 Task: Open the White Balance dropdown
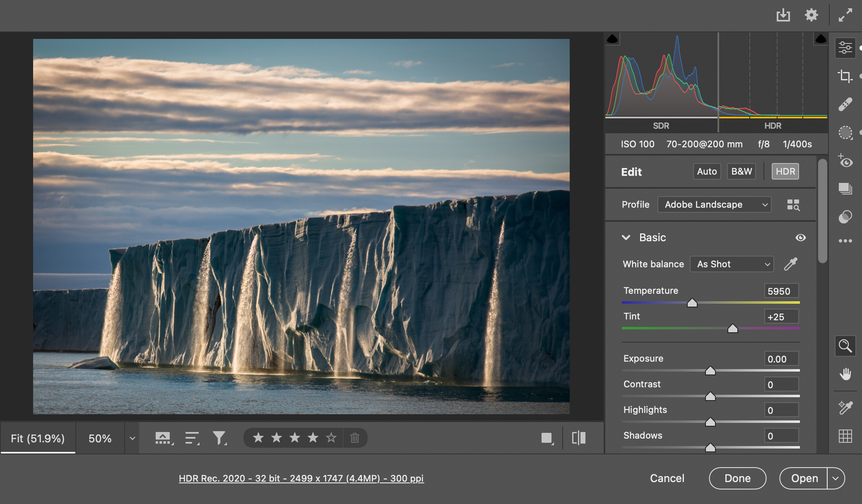[x=732, y=264]
